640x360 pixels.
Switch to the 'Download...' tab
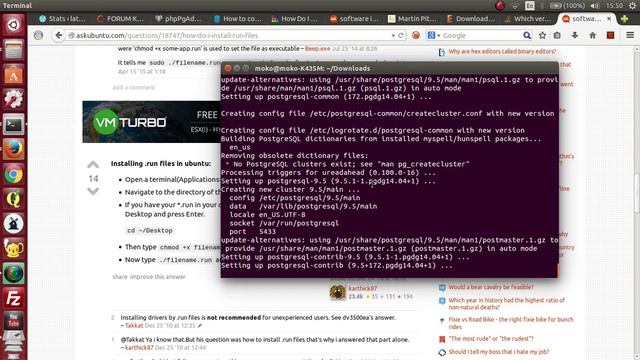[x=471, y=19]
